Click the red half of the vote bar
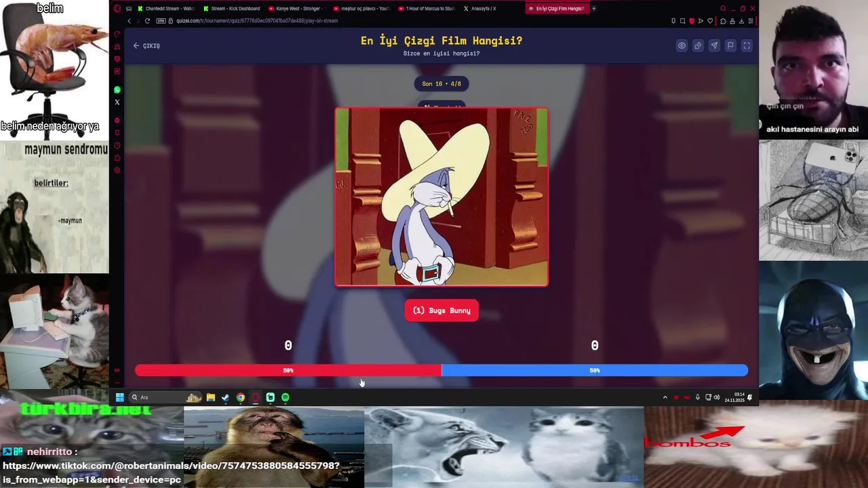Image resolution: width=868 pixels, height=488 pixels. click(288, 370)
